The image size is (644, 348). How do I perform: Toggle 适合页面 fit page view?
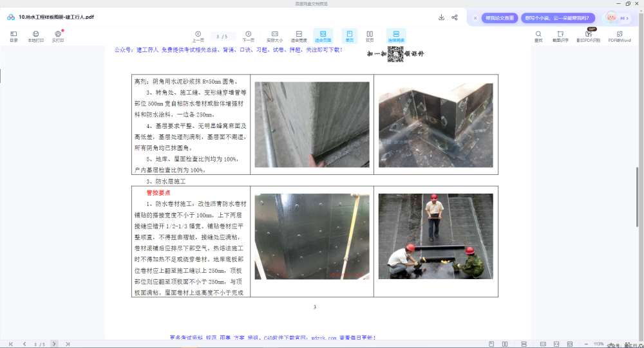coord(323,36)
